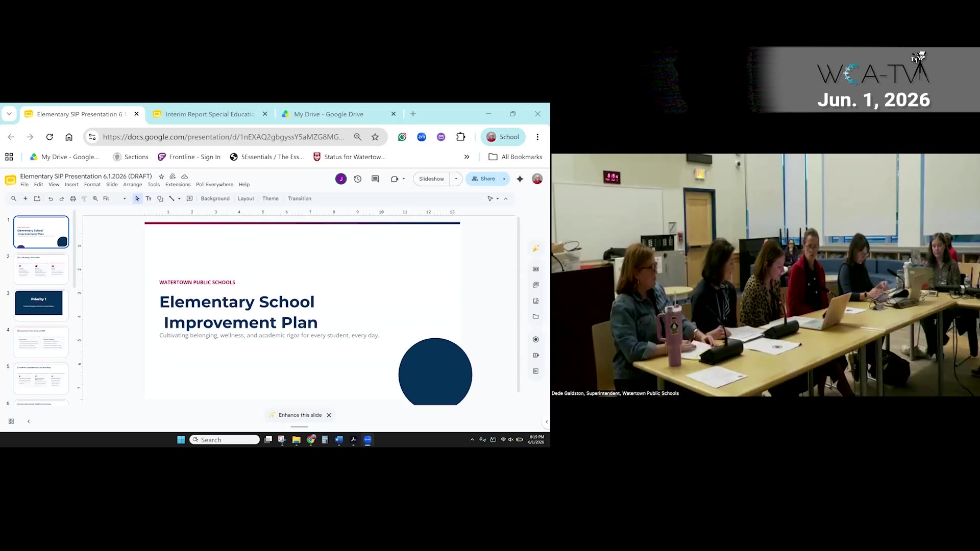Click the new slide plus icon
980x551 pixels.
25,198
